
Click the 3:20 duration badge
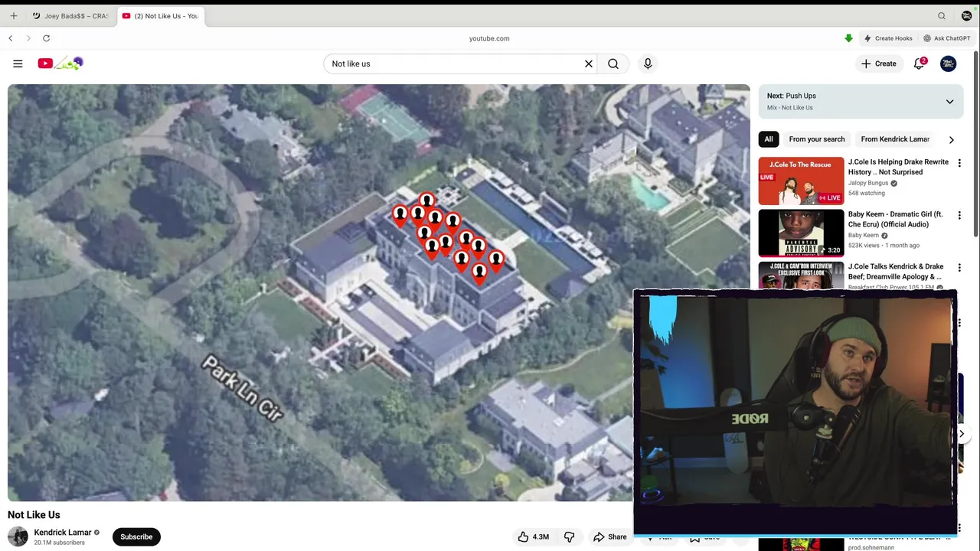831,249
